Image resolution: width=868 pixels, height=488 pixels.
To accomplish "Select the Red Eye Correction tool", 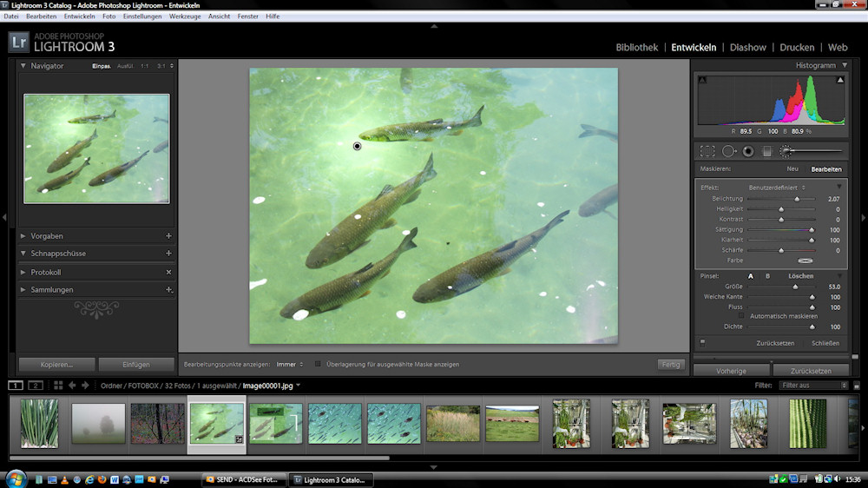I will [x=747, y=151].
